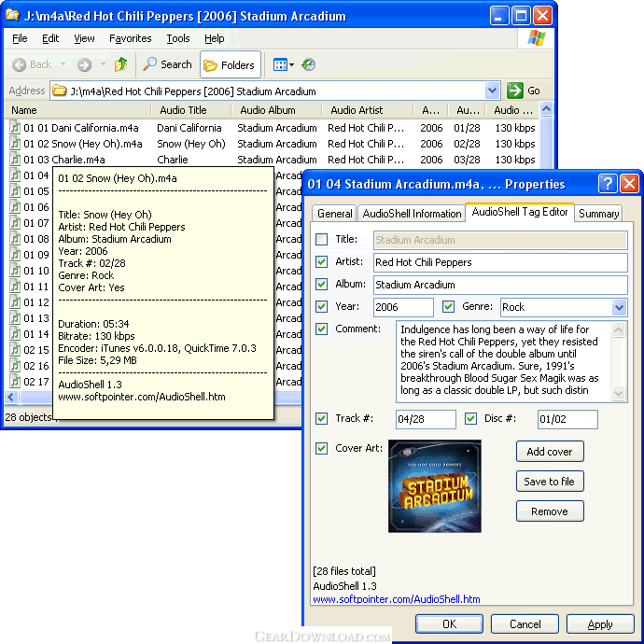Viewport: 644px width, 644px height.
Task: Open the File menu
Action: (20, 38)
